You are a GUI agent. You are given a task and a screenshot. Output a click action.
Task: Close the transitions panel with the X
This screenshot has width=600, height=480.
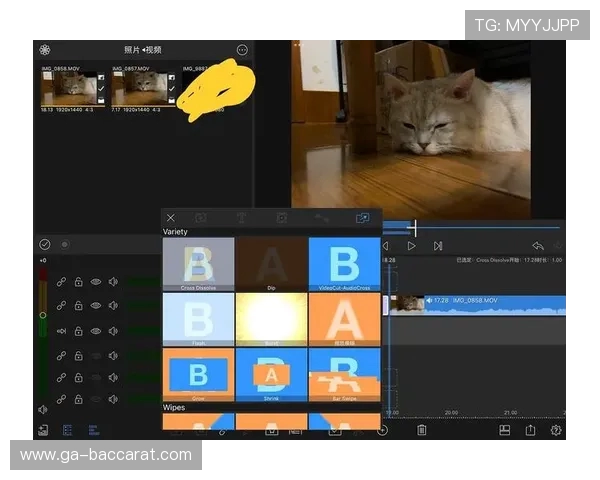click(171, 218)
